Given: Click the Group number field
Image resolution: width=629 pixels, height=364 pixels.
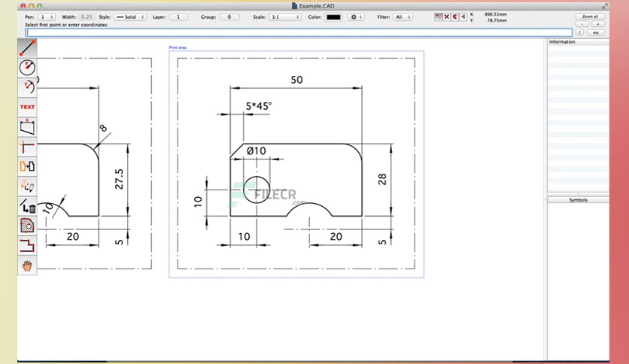Looking at the screenshot, I should coord(229,17).
